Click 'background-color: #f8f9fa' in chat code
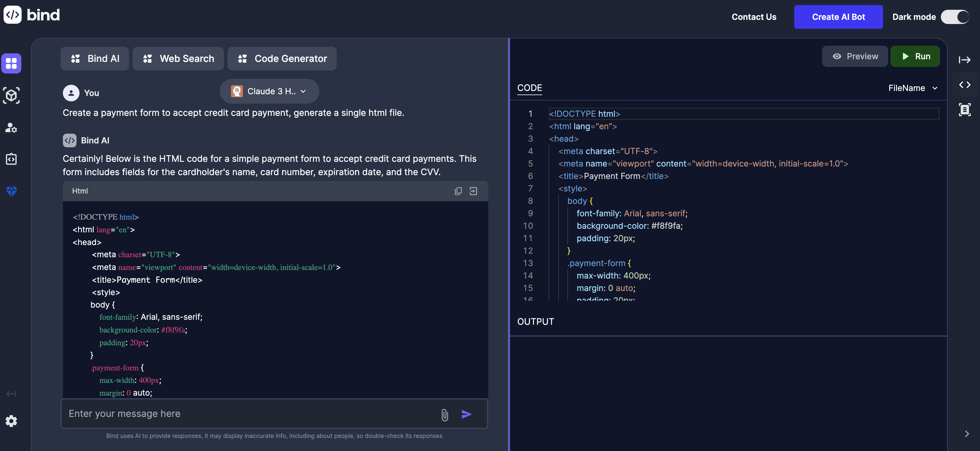The width and height of the screenshot is (980, 451). (x=144, y=330)
